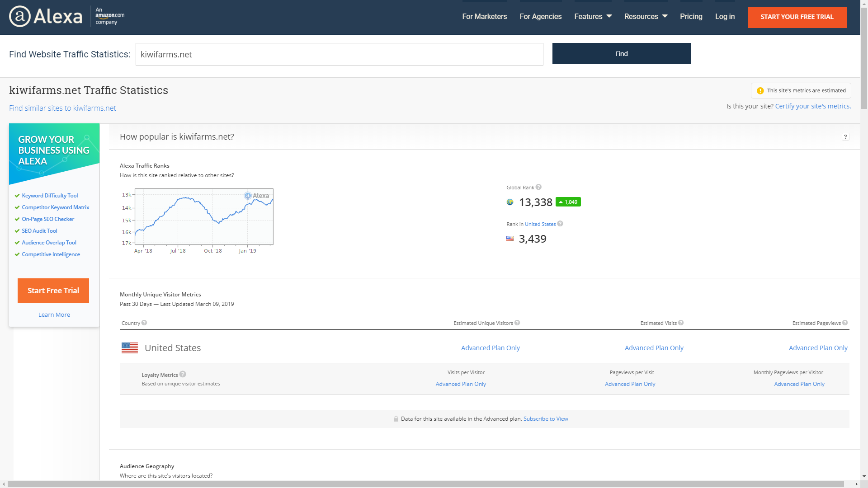This screenshot has height=488, width=868.
Task: Click the scroll right arrow
Action: point(856,484)
